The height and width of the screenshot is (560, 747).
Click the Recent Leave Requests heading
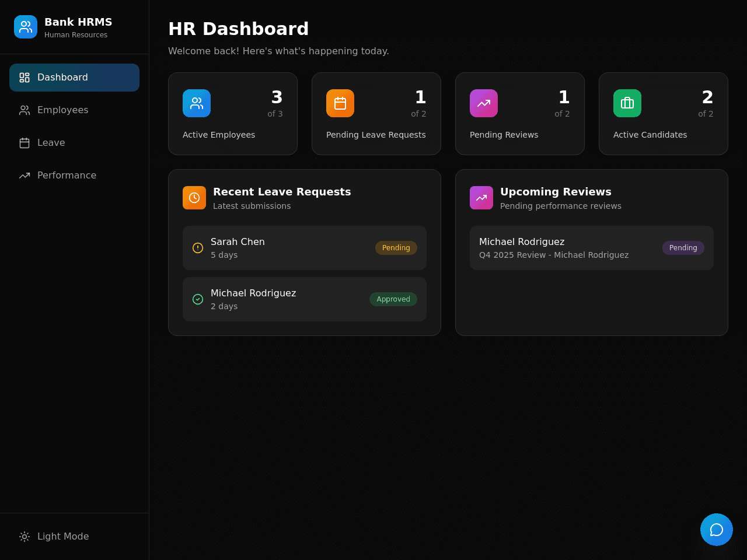pyautogui.click(x=282, y=192)
